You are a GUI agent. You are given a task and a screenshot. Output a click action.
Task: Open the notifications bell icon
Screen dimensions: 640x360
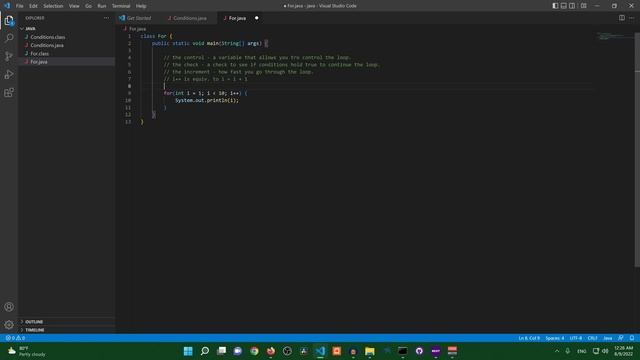click(632, 338)
